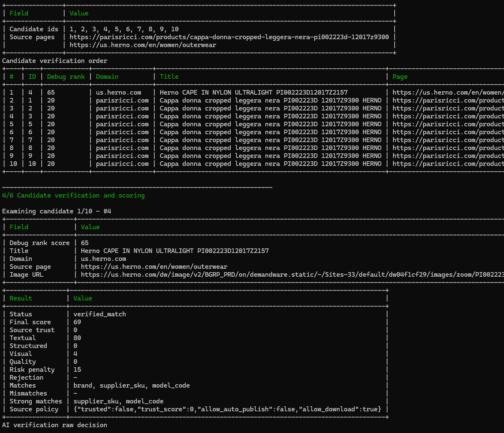The image size is (504, 433).
Task: Click the 'Domain' column header
Action: click(x=107, y=77)
